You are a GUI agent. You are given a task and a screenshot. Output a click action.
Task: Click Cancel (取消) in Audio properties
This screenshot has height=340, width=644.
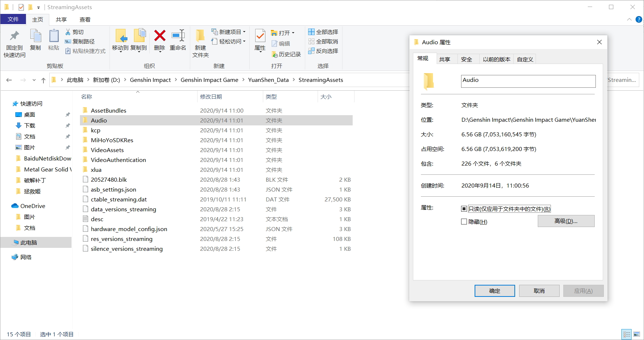pos(539,291)
